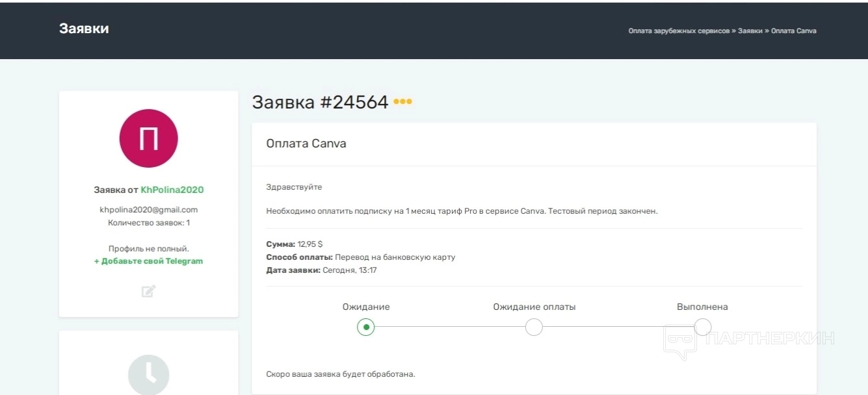Viewport: 868px width, 395px height.
Task: Click the Добавьте свой Telegram link
Action: (149, 261)
